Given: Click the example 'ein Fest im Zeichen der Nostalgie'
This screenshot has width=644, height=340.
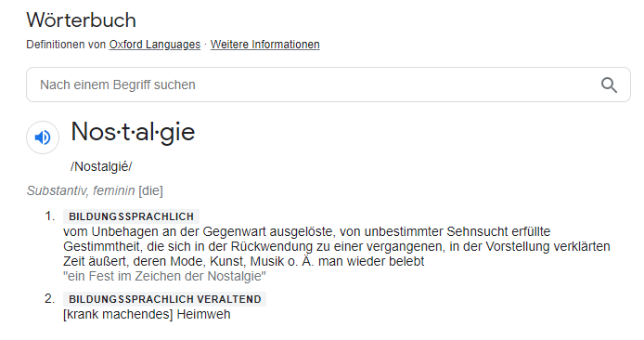Looking at the screenshot, I should pos(164,276).
